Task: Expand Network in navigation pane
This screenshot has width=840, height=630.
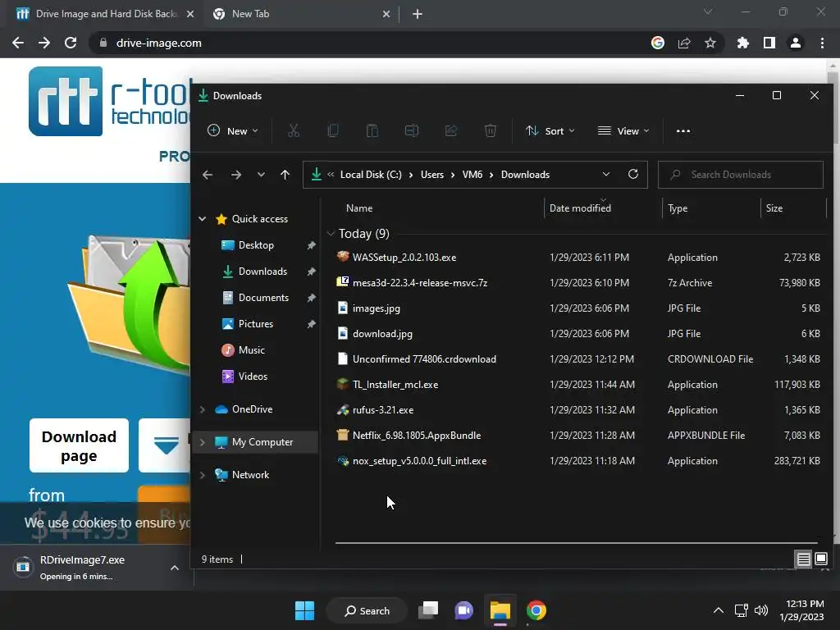Action: tap(203, 475)
